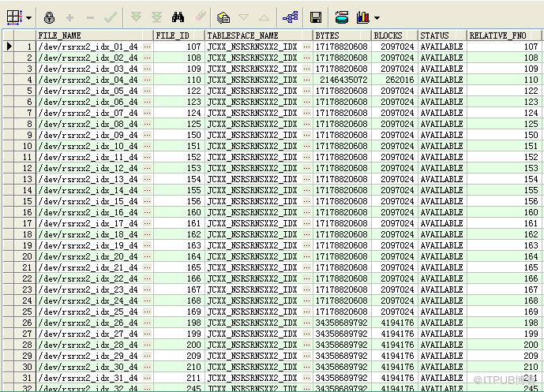Open the dropdown arrow beside the chart icon
The height and width of the screenshot is (392, 544).
377,18
